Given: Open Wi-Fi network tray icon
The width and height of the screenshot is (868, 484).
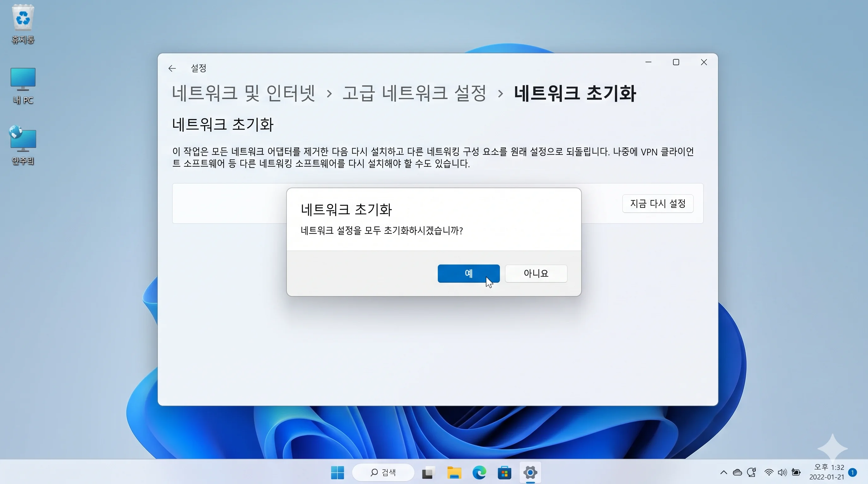Looking at the screenshot, I should coord(769,473).
